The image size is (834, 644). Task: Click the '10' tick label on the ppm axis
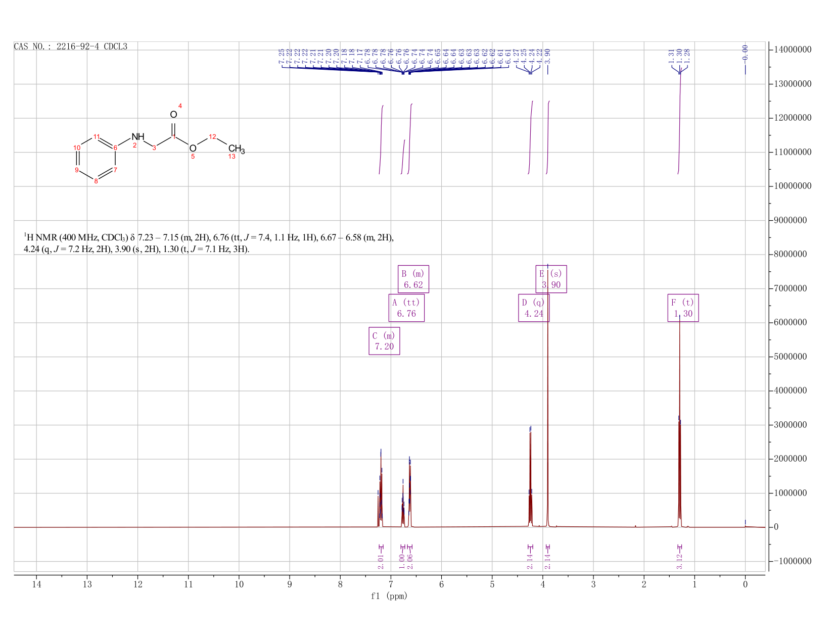[239, 584]
